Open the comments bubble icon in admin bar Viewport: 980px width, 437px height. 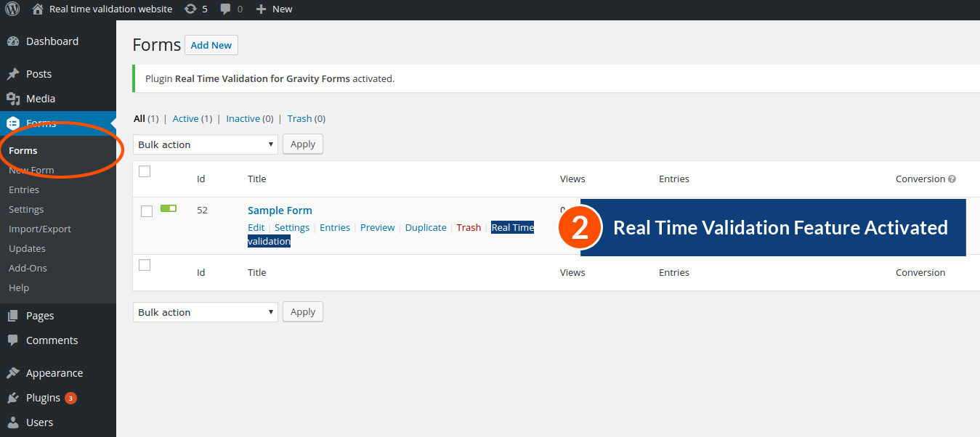[x=226, y=9]
